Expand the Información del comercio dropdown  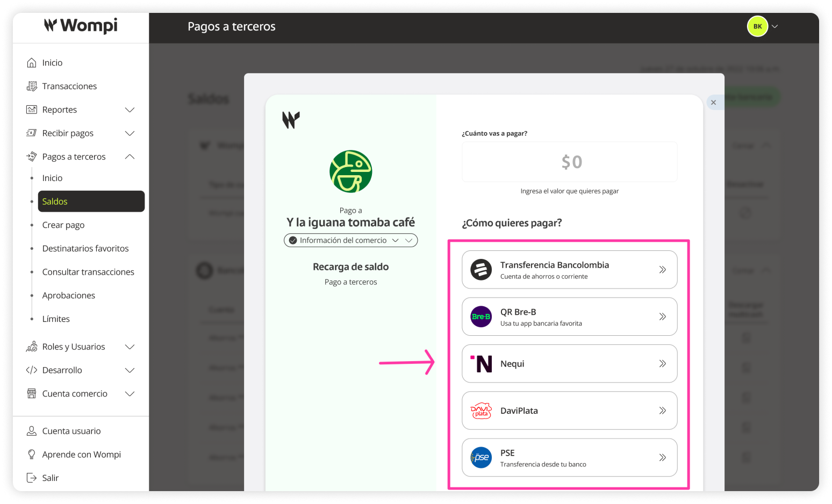pyautogui.click(x=350, y=240)
